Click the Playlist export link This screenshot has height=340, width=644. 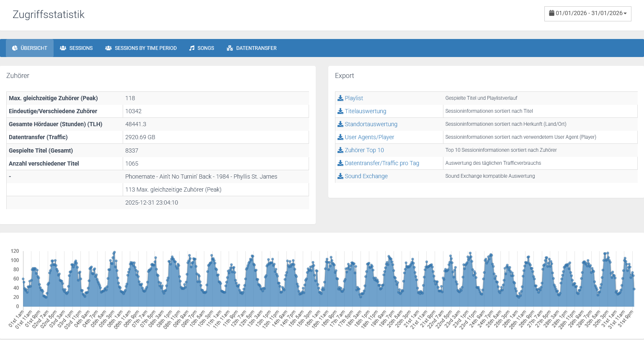point(353,98)
